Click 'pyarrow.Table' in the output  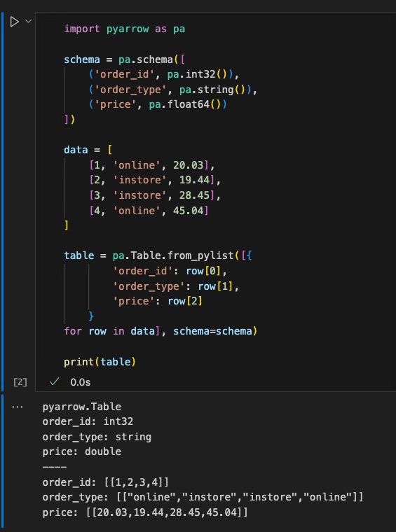point(82,407)
